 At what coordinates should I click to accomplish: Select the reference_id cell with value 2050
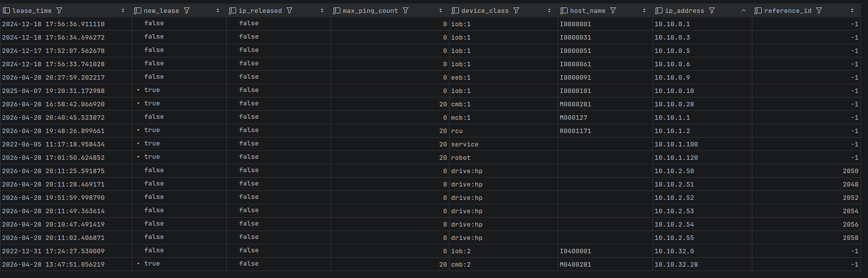click(850, 171)
